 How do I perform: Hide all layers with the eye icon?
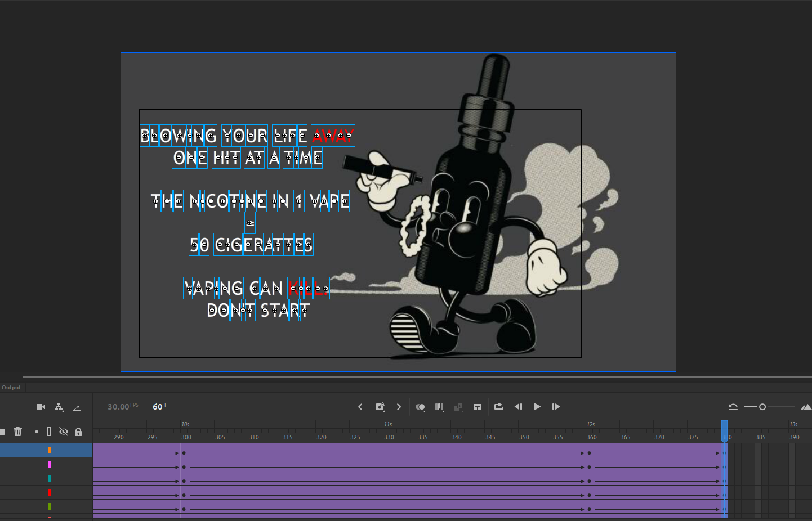click(x=64, y=432)
